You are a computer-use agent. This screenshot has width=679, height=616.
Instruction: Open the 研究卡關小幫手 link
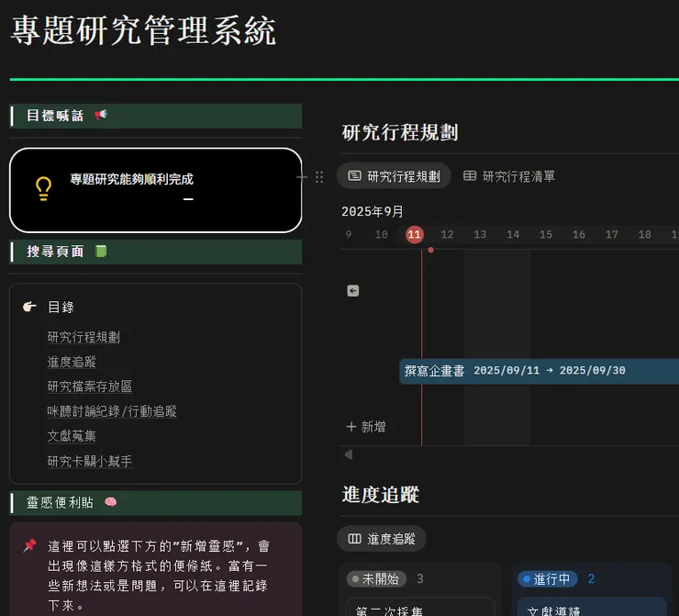(90, 461)
